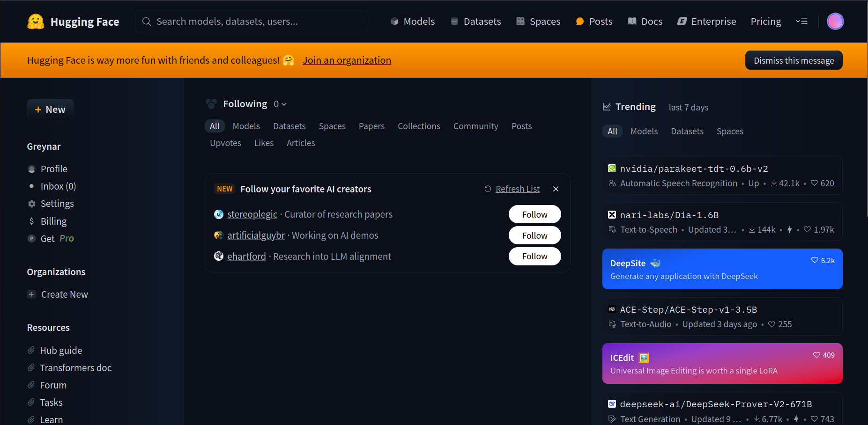This screenshot has width=868, height=425.
Task: Click the deepseek-ai logo icon
Action: tap(612, 404)
